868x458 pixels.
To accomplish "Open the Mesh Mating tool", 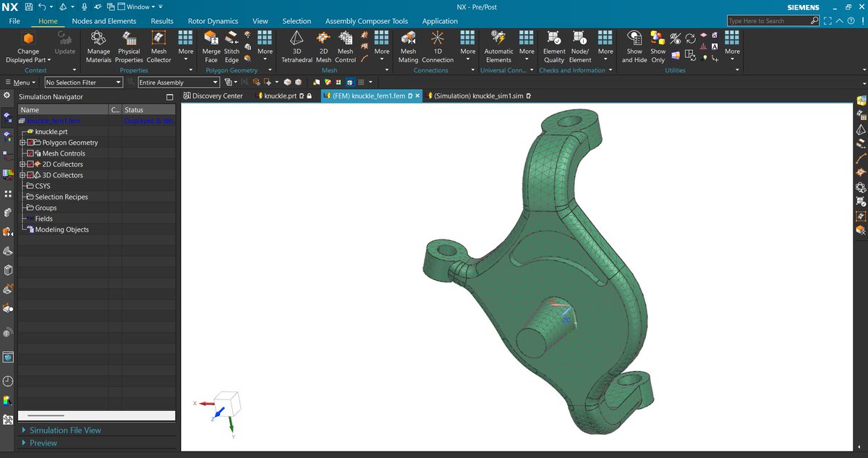I will (x=408, y=47).
